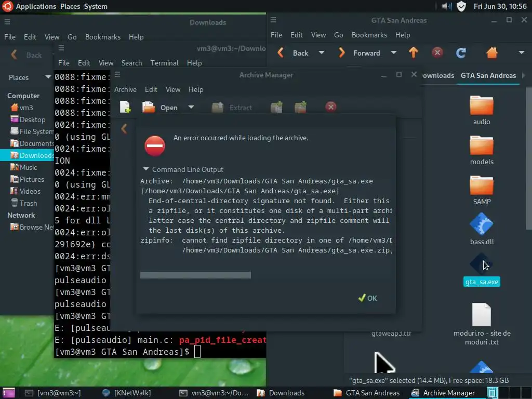This screenshot has width=532, height=399.
Task: Go up one folder with the up arrow
Action: (x=413, y=52)
